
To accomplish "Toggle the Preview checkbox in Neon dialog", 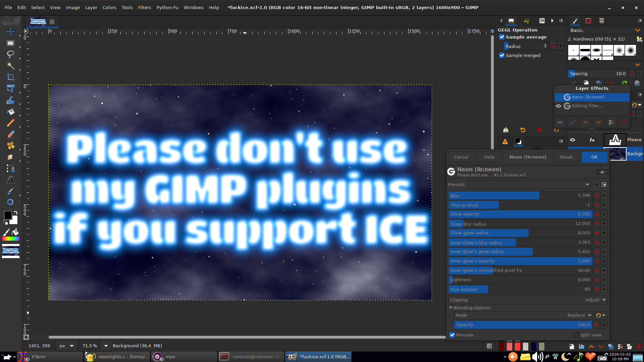I will click(x=452, y=335).
